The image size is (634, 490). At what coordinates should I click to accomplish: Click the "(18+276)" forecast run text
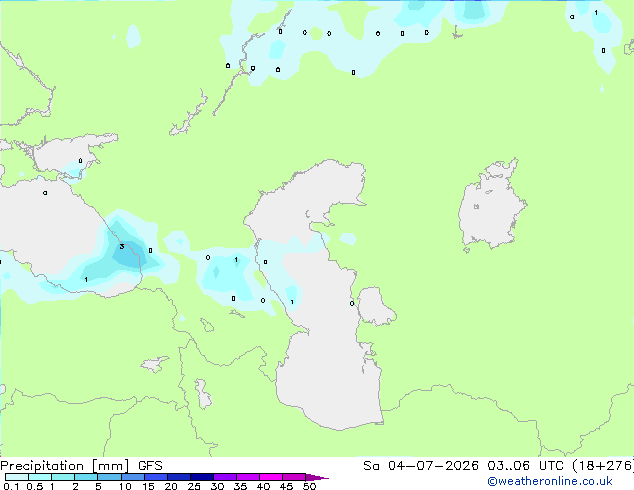click(603, 466)
